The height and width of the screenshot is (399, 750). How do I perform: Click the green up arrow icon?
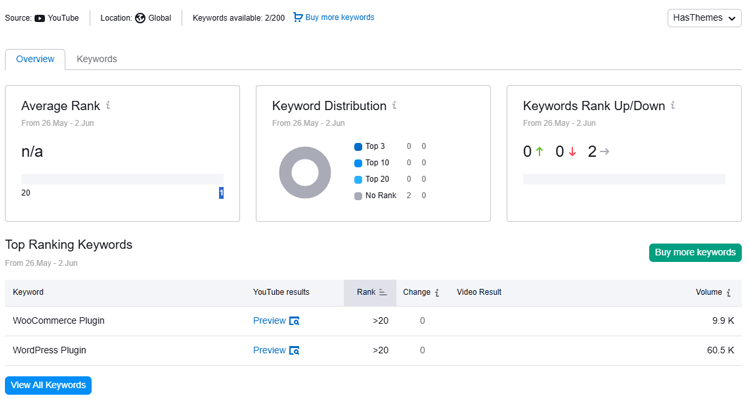click(x=540, y=152)
